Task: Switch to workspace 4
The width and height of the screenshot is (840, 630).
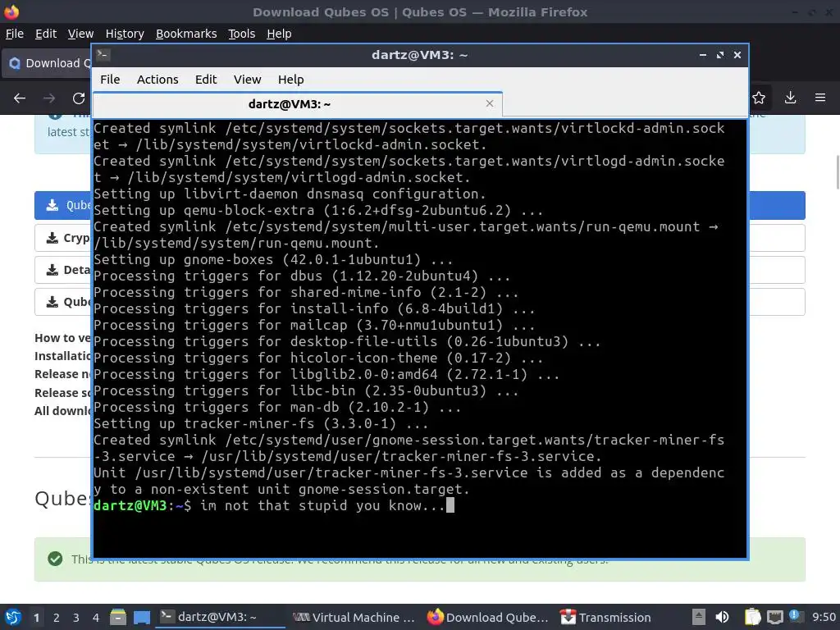Action: 96,618
